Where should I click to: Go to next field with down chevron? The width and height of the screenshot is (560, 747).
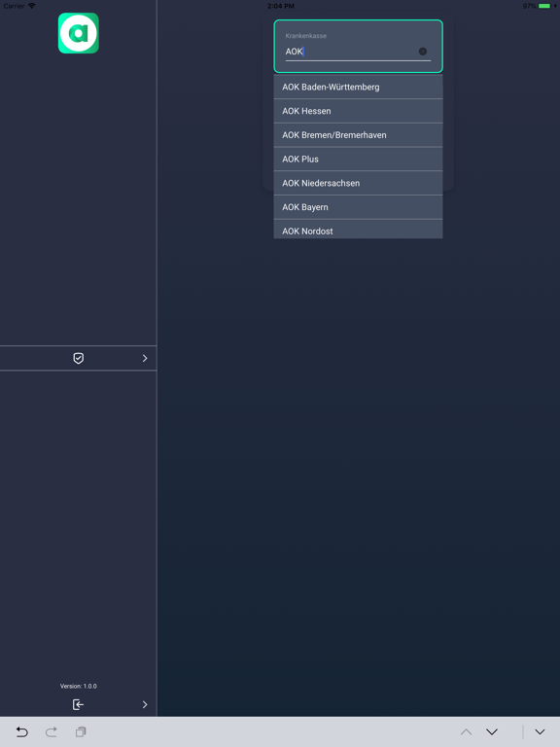[492, 731]
